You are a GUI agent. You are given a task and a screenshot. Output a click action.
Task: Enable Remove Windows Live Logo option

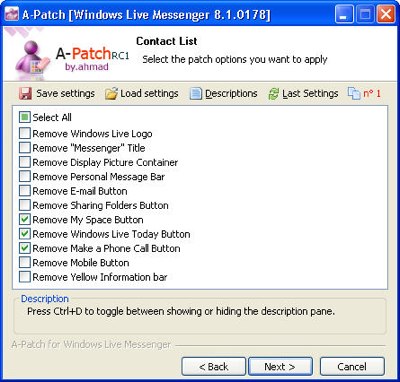pos(25,133)
